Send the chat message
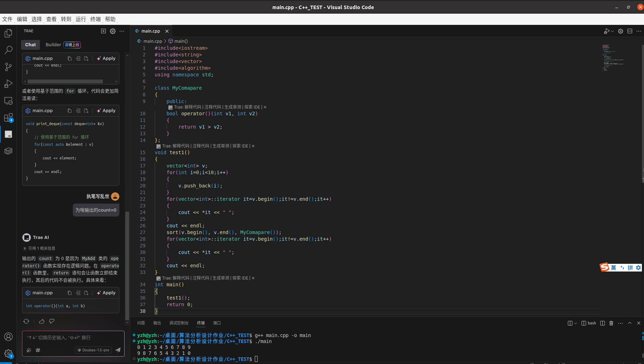This screenshot has width=644, height=364. coord(118,350)
